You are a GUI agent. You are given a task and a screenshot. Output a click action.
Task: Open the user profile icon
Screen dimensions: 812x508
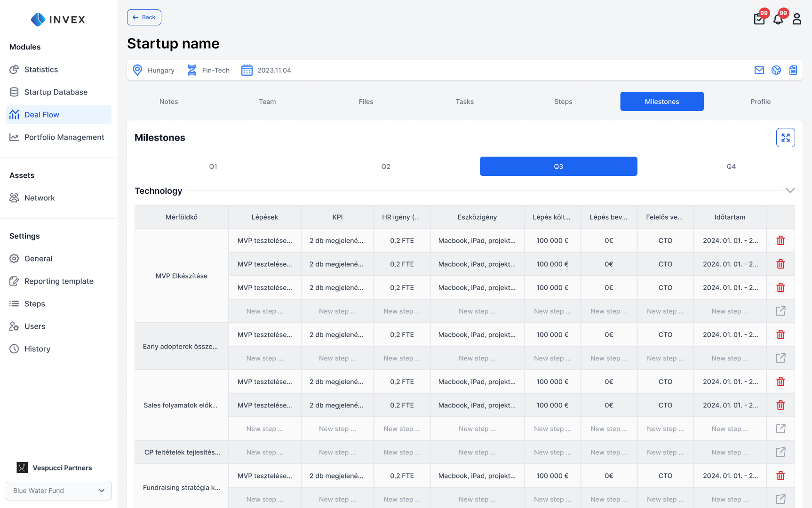796,19
